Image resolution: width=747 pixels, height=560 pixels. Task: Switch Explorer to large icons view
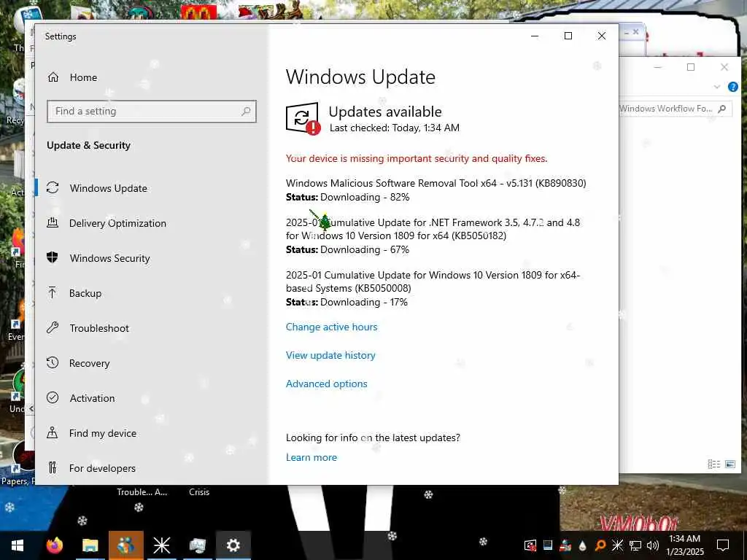coord(730,464)
